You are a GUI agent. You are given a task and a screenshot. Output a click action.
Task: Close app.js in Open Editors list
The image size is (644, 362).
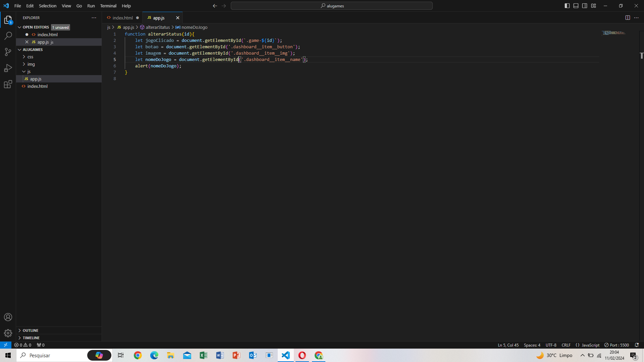tap(27, 42)
